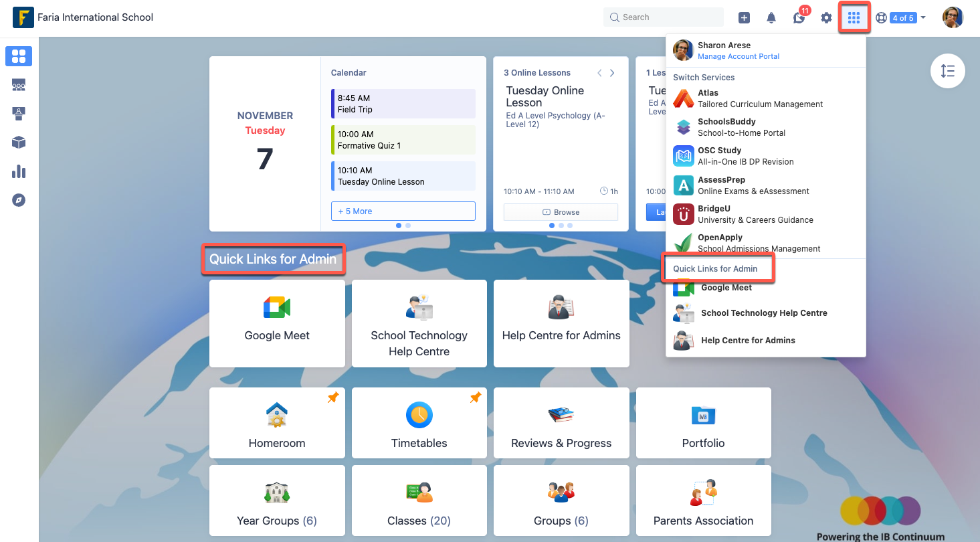This screenshot has width=980, height=542.
Task: Toggle the app launcher grid icon
Action: (x=854, y=17)
